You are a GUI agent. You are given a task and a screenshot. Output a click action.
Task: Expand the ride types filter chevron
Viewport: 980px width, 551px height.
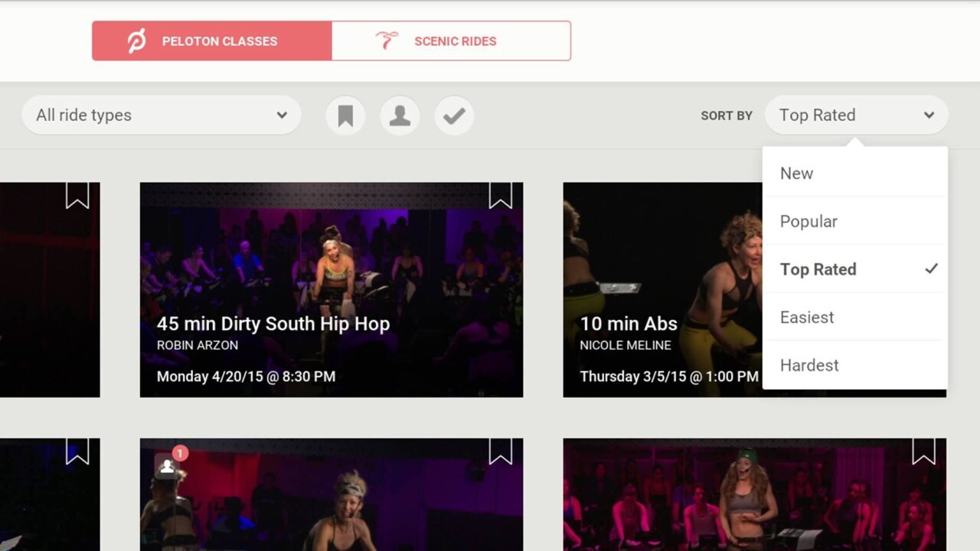point(282,115)
